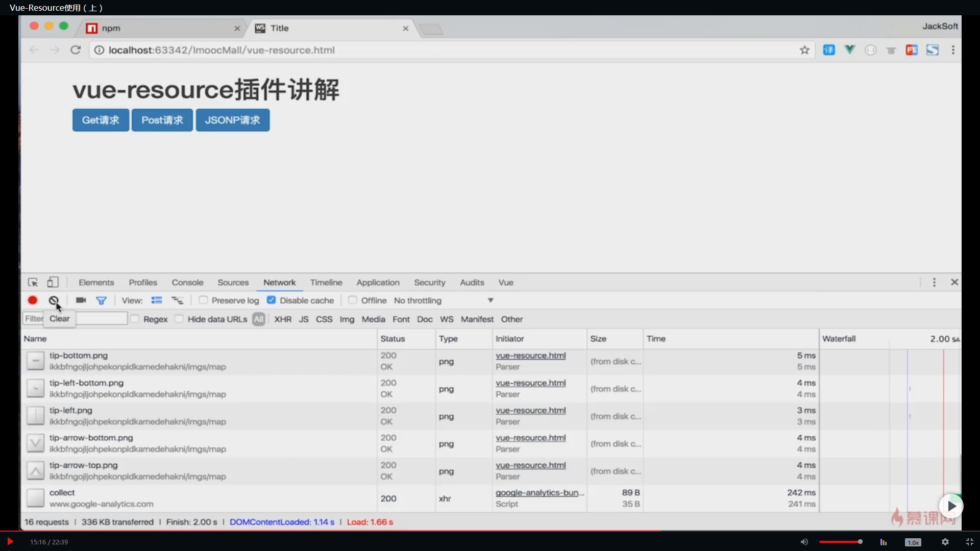Image resolution: width=980 pixels, height=551 pixels.
Task: Open the vue-resource.html initiator link
Action: [531, 356]
